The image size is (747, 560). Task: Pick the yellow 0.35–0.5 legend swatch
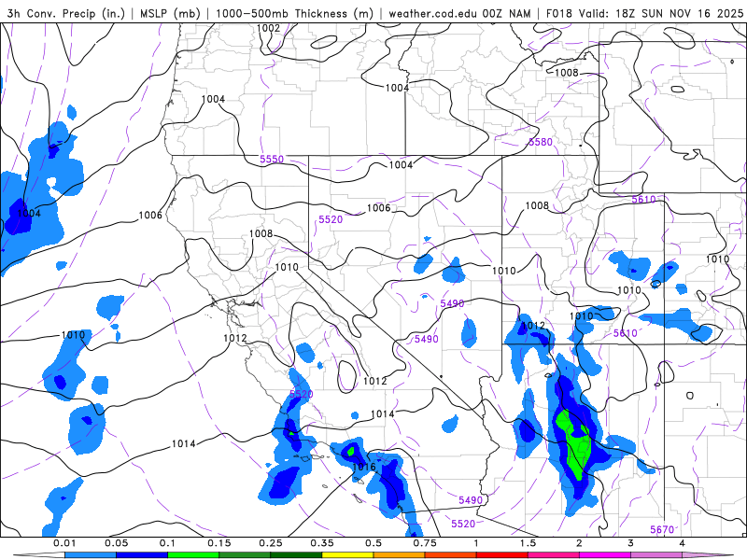point(347,555)
